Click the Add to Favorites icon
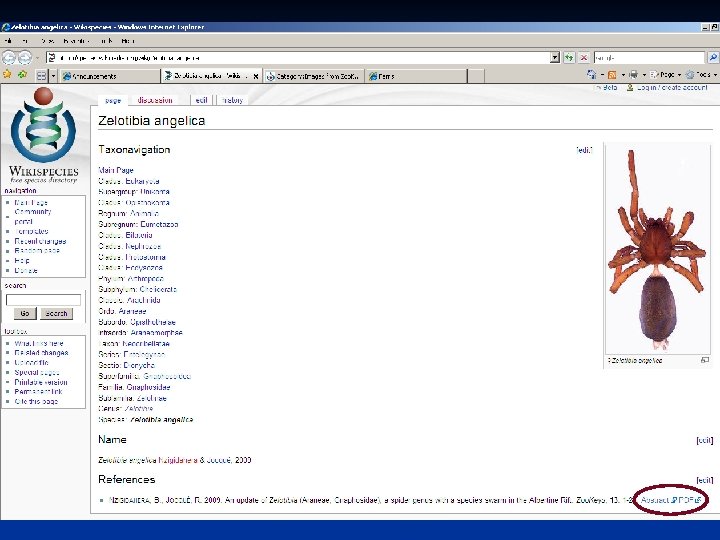 (22, 74)
